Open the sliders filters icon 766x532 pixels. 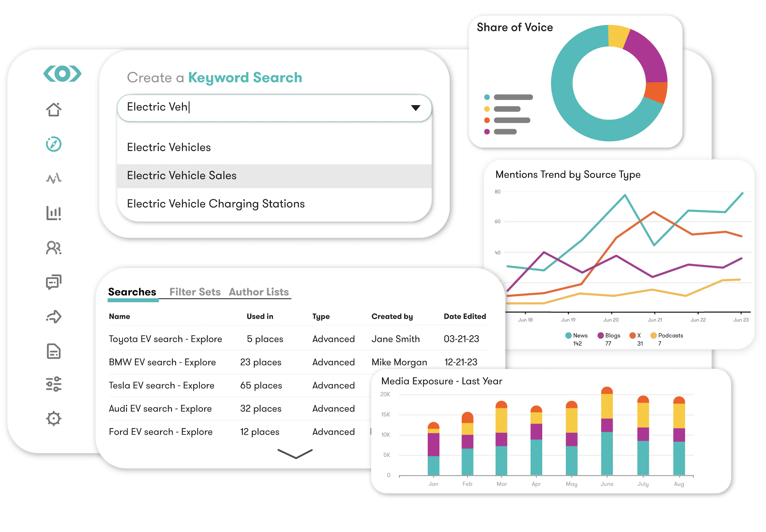[54, 384]
